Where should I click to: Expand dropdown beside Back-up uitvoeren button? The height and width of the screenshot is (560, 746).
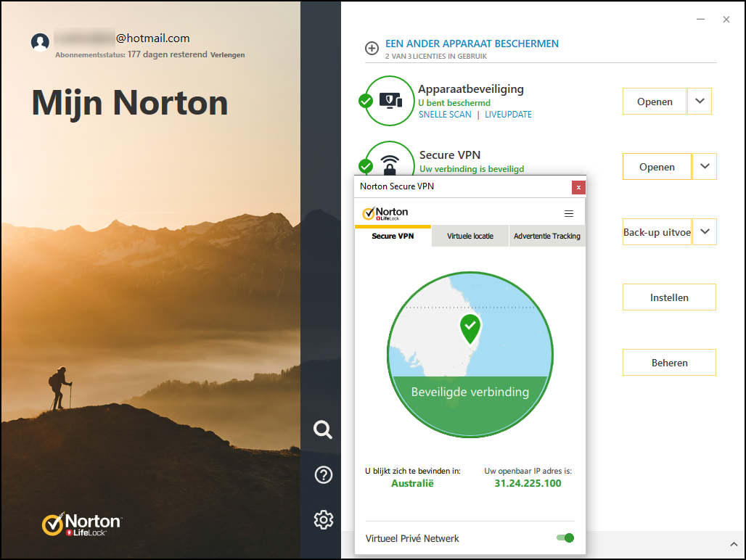(x=705, y=232)
